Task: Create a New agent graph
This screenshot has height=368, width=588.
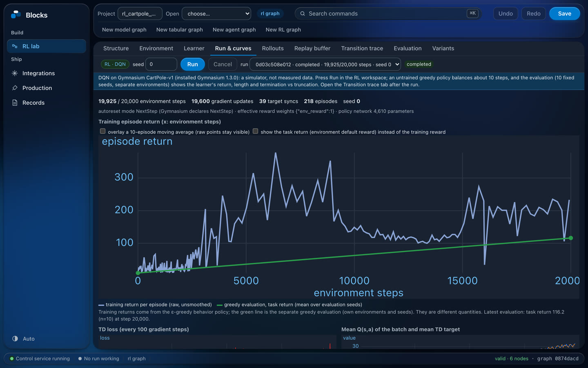Action: click(234, 29)
